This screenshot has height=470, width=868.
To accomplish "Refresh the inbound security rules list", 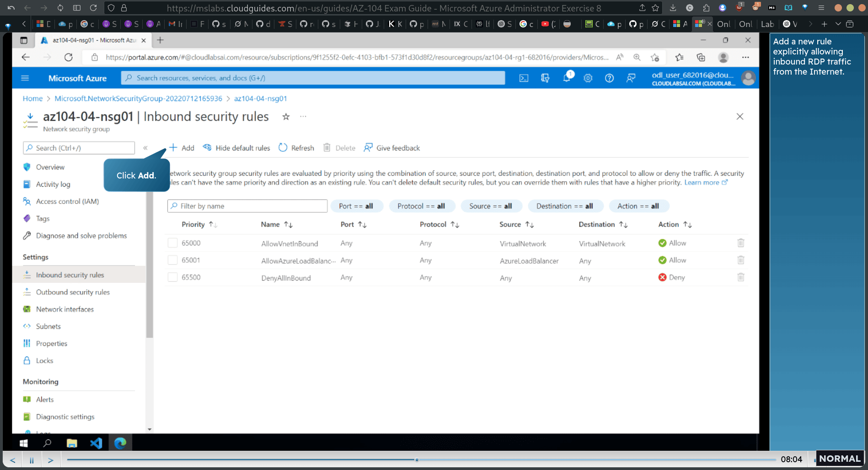I will coord(296,148).
